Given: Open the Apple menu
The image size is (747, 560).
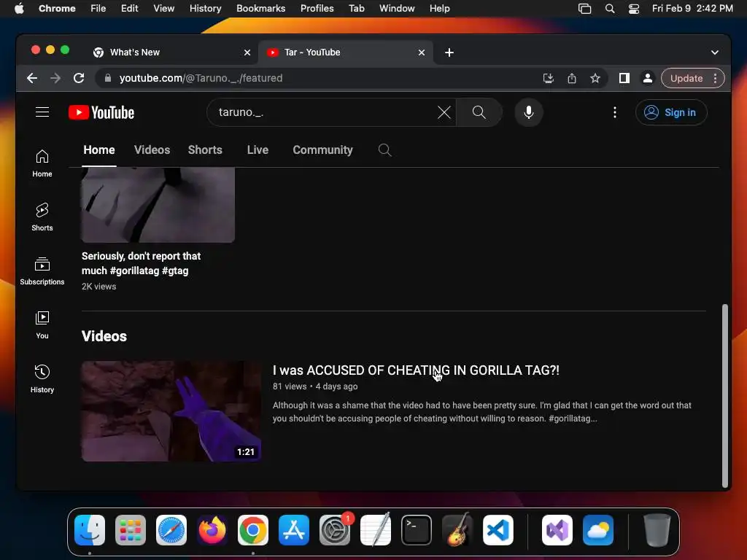Looking at the screenshot, I should (19, 9).
